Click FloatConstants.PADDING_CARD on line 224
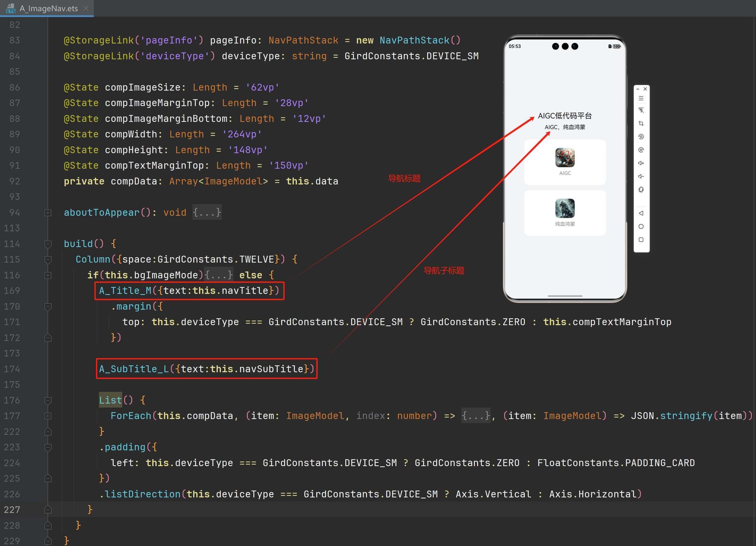 tap(616, 463)
